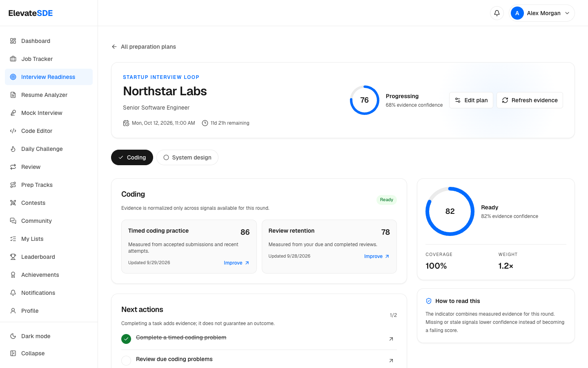Viewport: 588px width, 368px height.
Task: Toggle Dark mode in the sidebar
Action: 49,336
